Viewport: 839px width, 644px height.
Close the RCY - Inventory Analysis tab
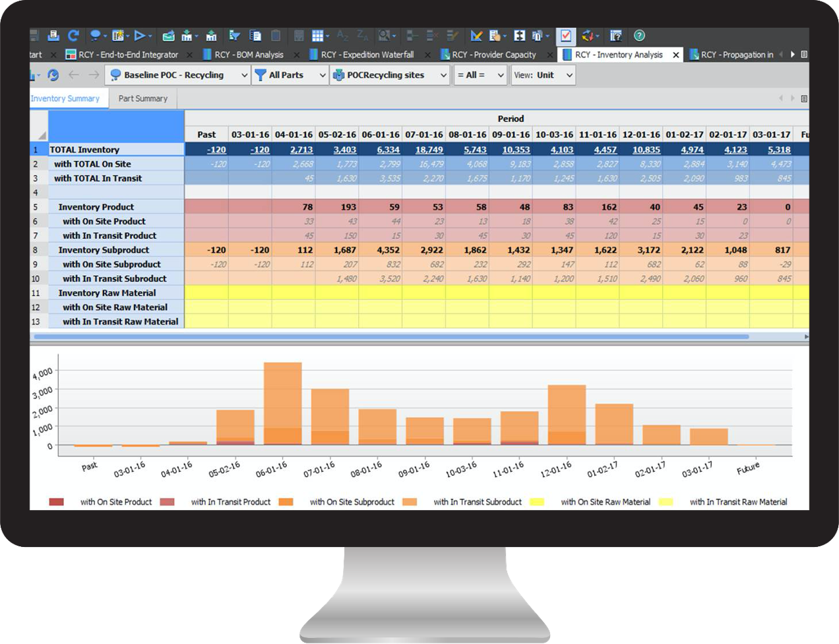coord(676,55)
